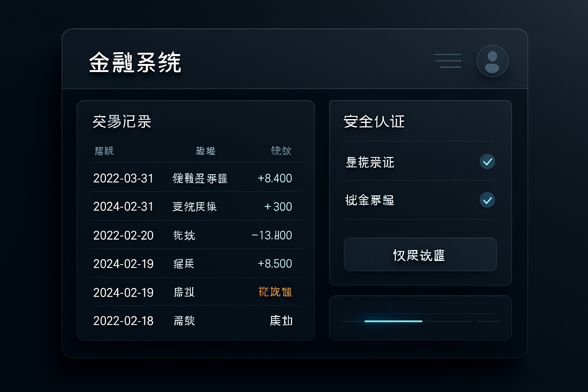
Task: Open the middle column header options
Action: 206,151
